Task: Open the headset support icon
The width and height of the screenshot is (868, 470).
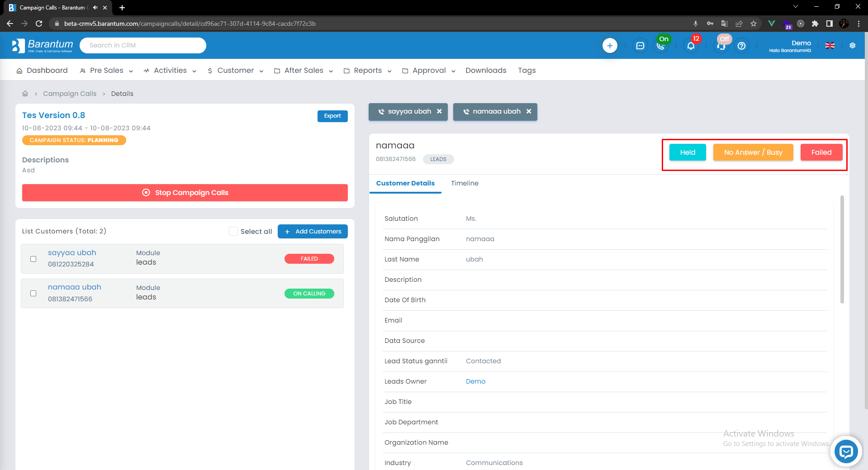Action: point(721,46)
